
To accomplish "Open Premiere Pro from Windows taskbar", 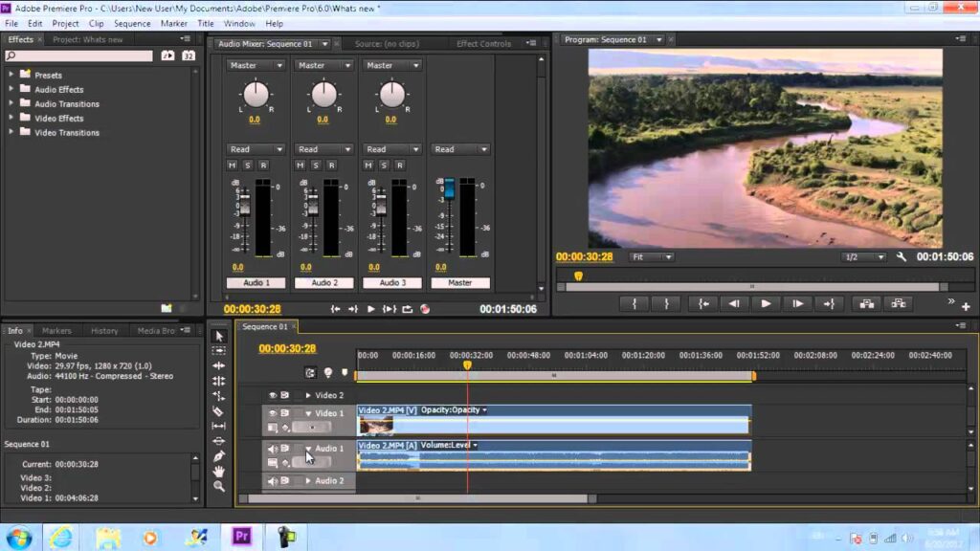I will (x=242, y=537).
